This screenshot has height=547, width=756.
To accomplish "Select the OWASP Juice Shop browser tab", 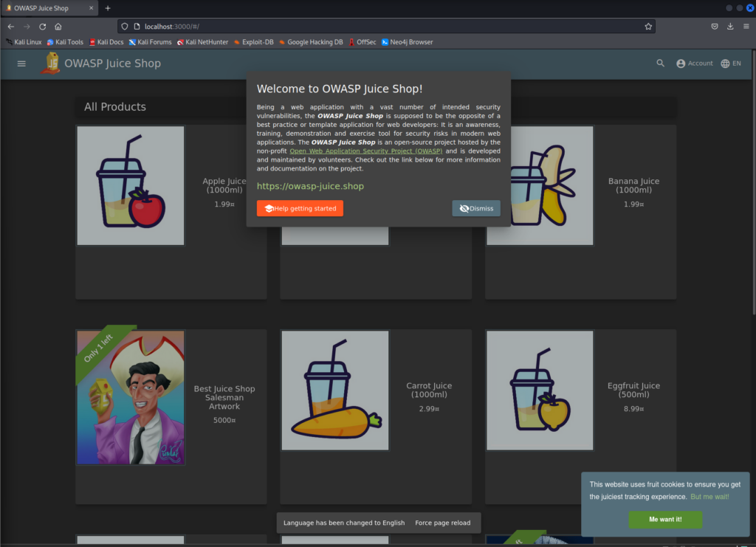I will pyautogui.click(x=49, y=8).
